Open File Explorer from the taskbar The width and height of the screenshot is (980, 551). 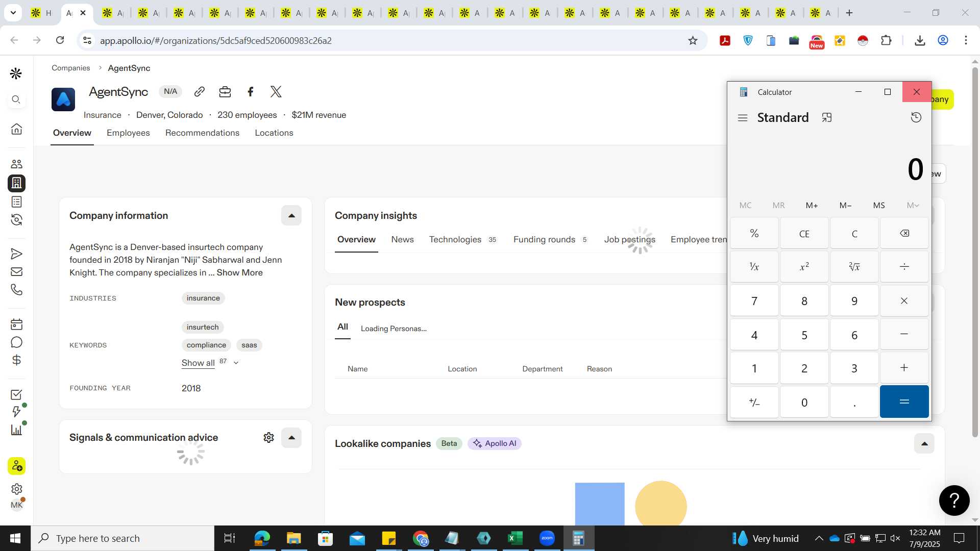point(293,538)
